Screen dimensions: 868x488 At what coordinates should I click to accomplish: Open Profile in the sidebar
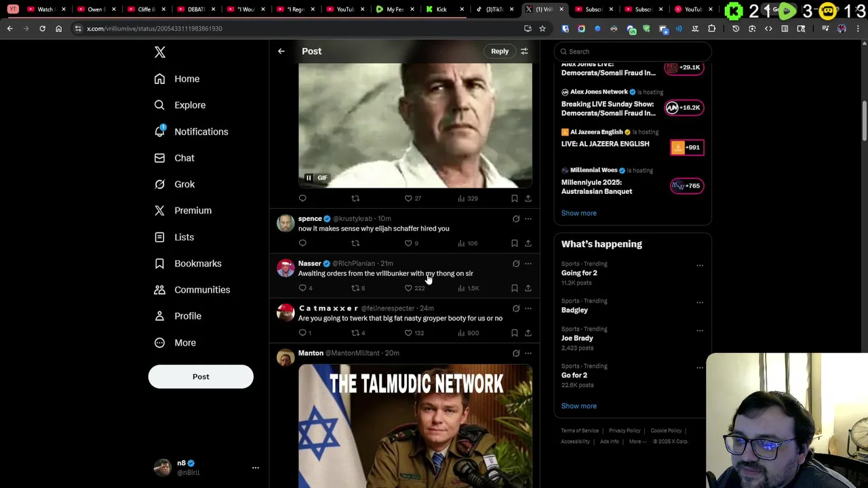178,316
